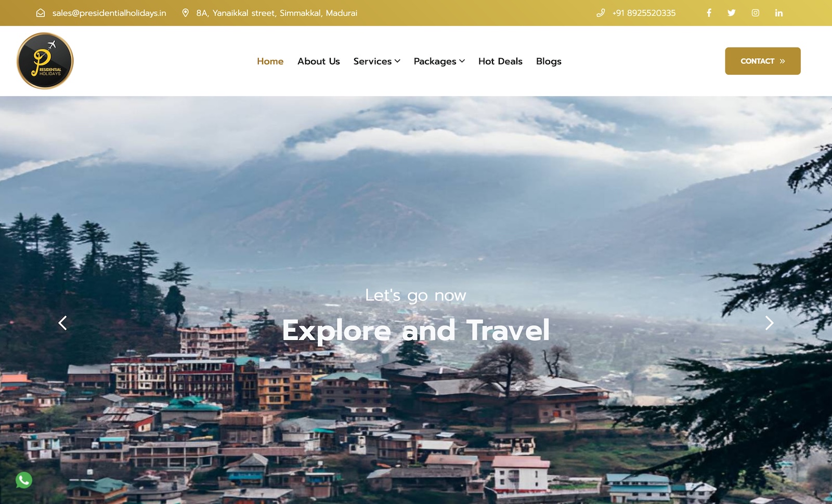Open the Twitter social icon
The width and height of the screenshot is (832, 504).
tap(732, 13)
